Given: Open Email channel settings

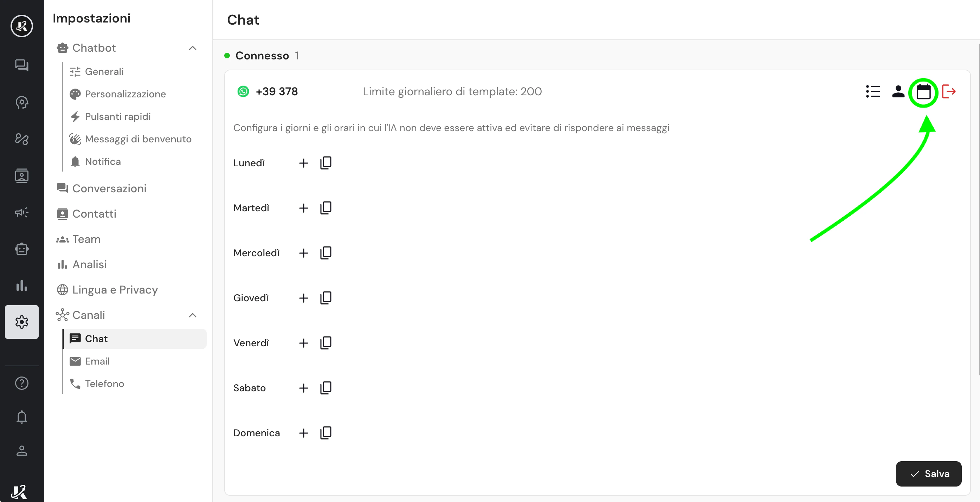Looking at the screenshot, I should pyautogui.click(x=97, y=361).
